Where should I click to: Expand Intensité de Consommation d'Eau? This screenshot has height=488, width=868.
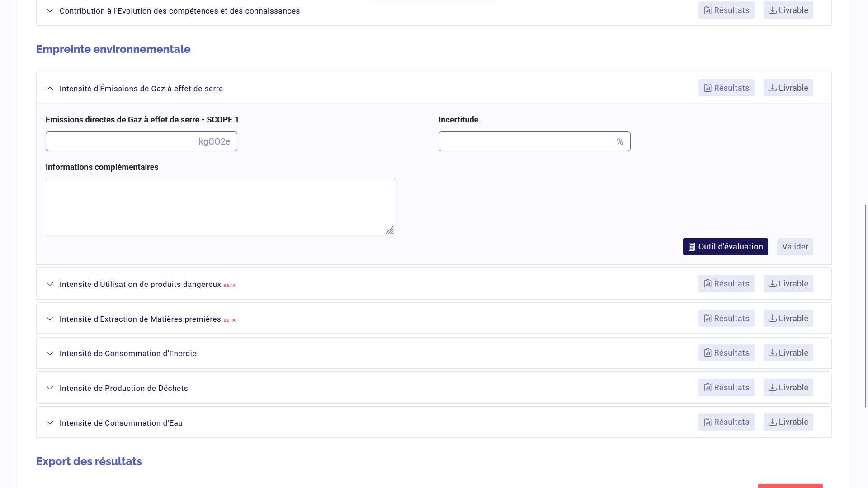pyautogui.click(x=50, y=423)
